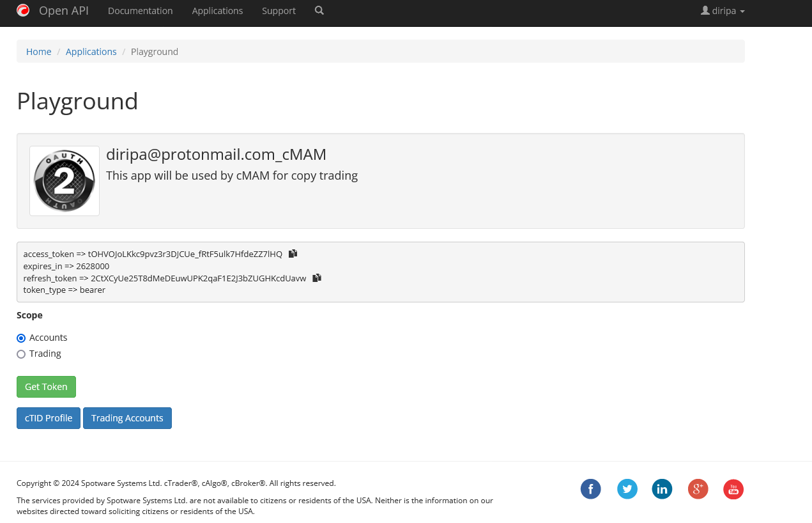
Task: Click the token_type bearer line
Action: (x=65, y=290)
